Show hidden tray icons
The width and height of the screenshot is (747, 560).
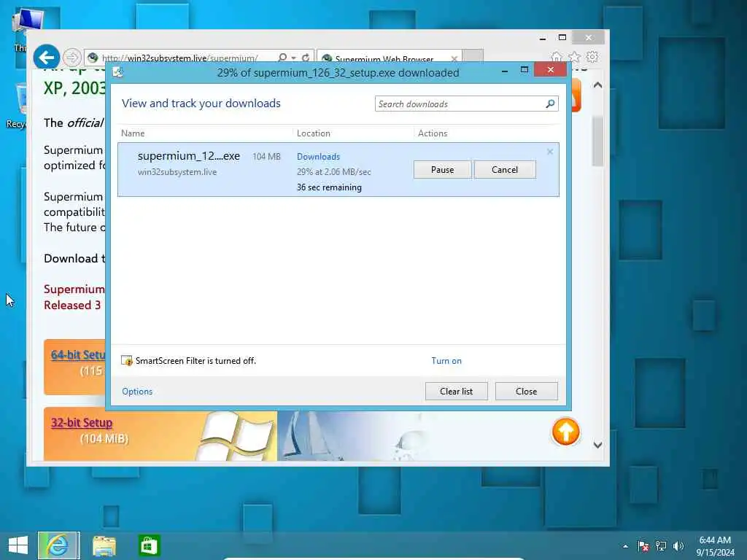click(x=625, y=546)
